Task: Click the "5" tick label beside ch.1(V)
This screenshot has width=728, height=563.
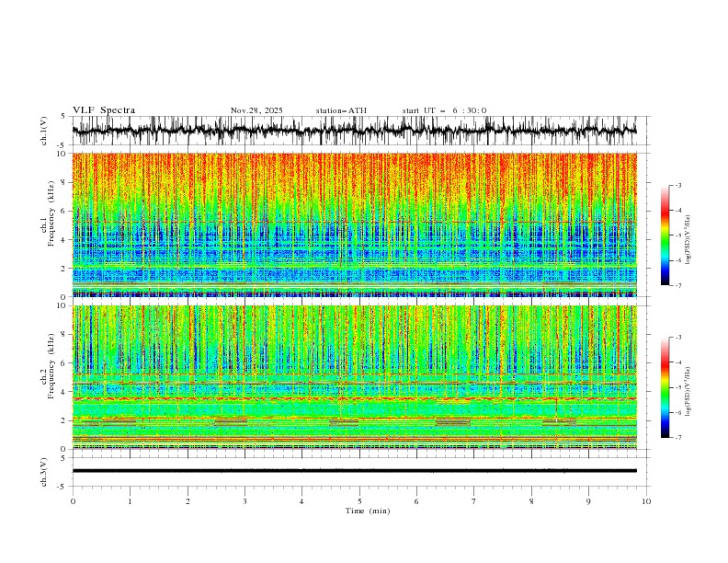Action: [x=63, y=117]
